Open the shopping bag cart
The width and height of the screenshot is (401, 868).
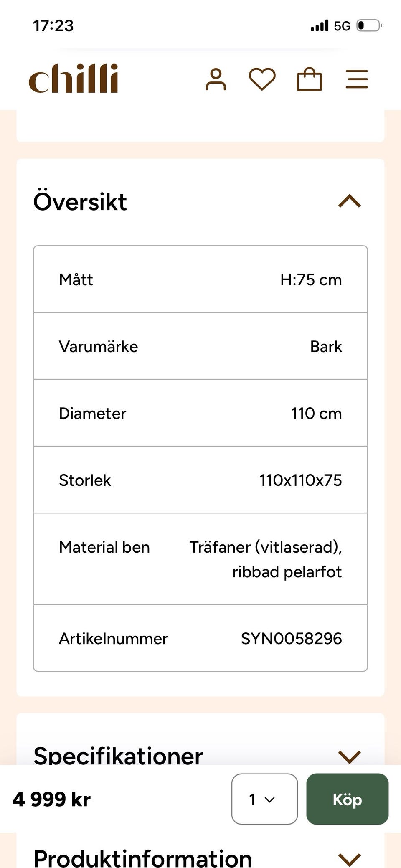point(309,79)
